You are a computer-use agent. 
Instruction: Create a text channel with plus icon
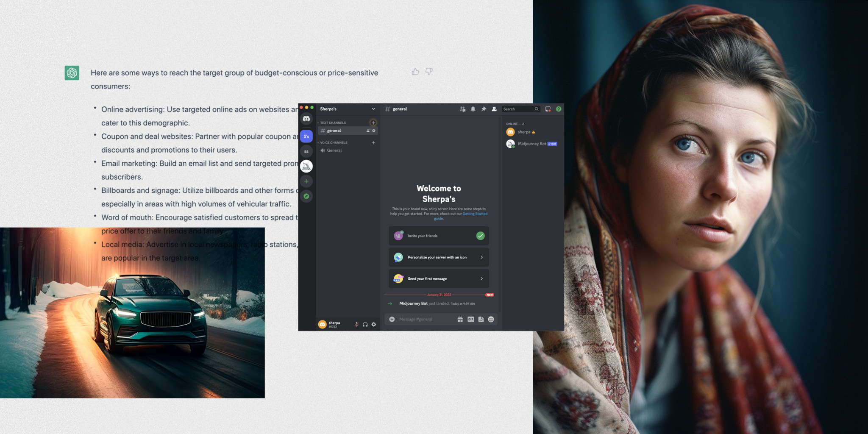click(373, 122)
